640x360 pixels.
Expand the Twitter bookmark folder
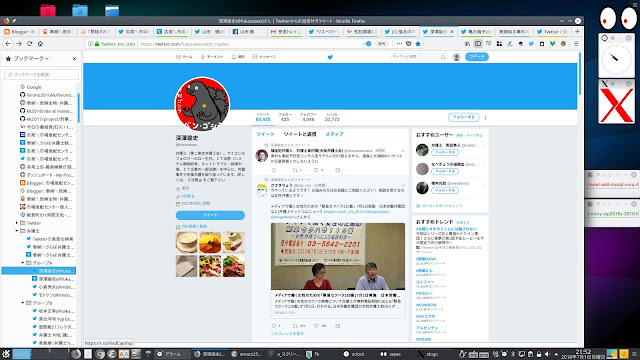click(17, 223)
